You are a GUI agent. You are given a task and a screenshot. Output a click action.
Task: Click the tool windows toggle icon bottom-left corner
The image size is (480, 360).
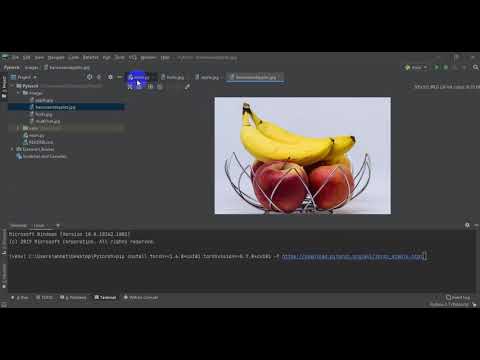pyautogui.click(x=4, y=304)
